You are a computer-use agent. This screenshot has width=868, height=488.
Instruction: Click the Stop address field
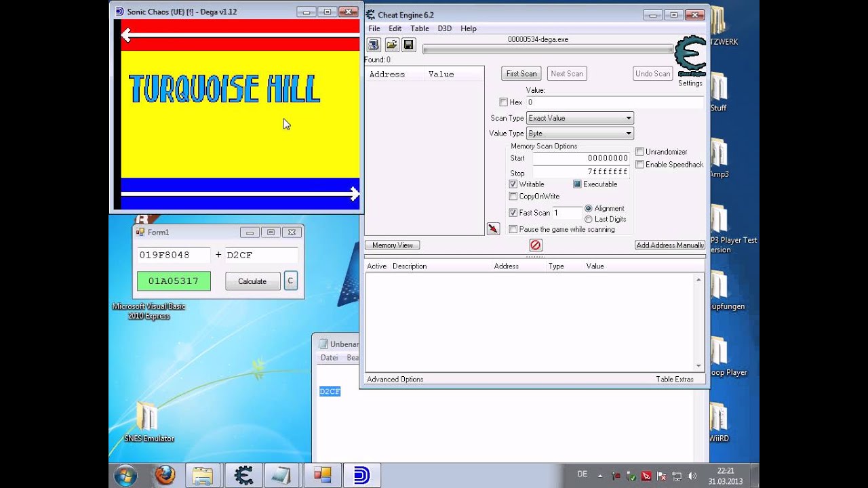coord(581,172)
